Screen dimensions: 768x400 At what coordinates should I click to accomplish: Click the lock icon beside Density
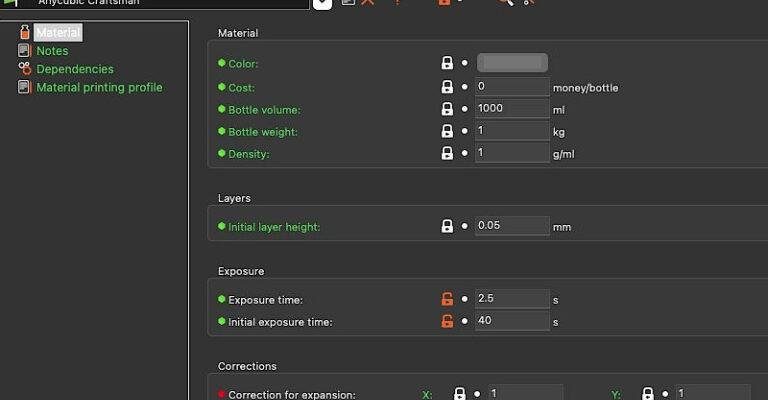[x=447, y=153]
